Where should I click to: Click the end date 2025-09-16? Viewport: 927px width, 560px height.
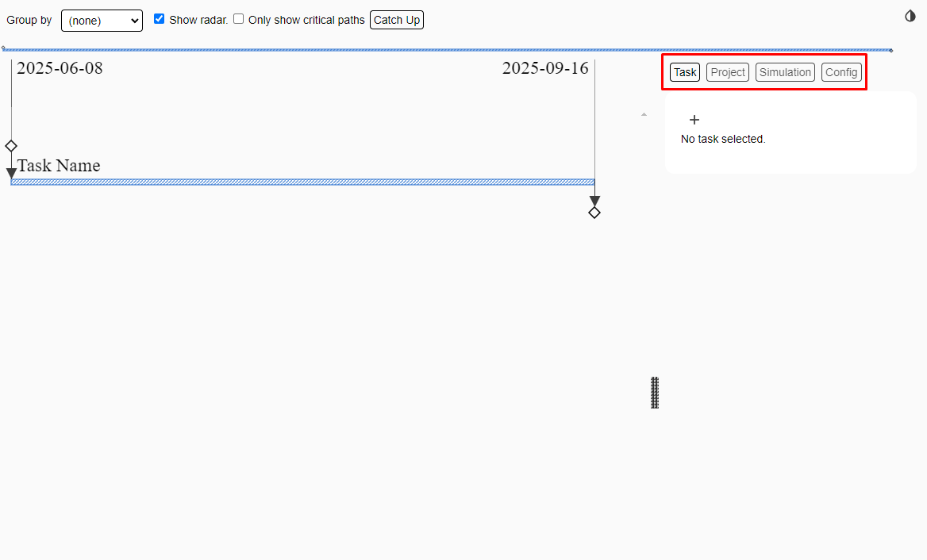pos(545,68)
